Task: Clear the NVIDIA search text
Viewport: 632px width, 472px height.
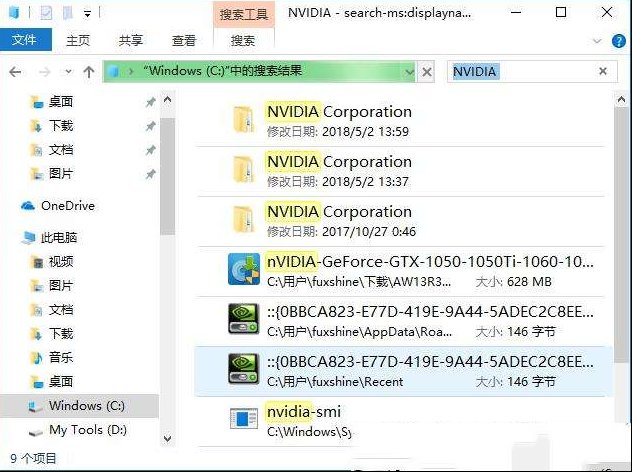Action: tap(603, 71)
